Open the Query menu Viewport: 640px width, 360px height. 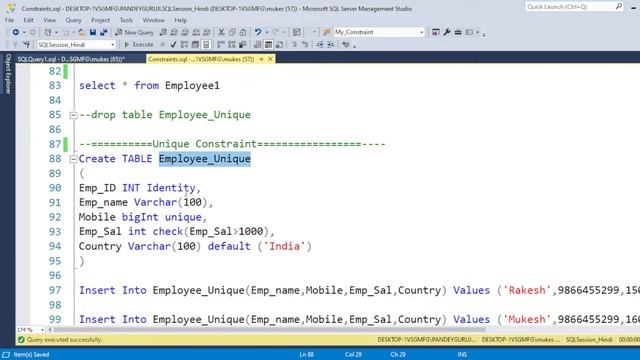73,20
